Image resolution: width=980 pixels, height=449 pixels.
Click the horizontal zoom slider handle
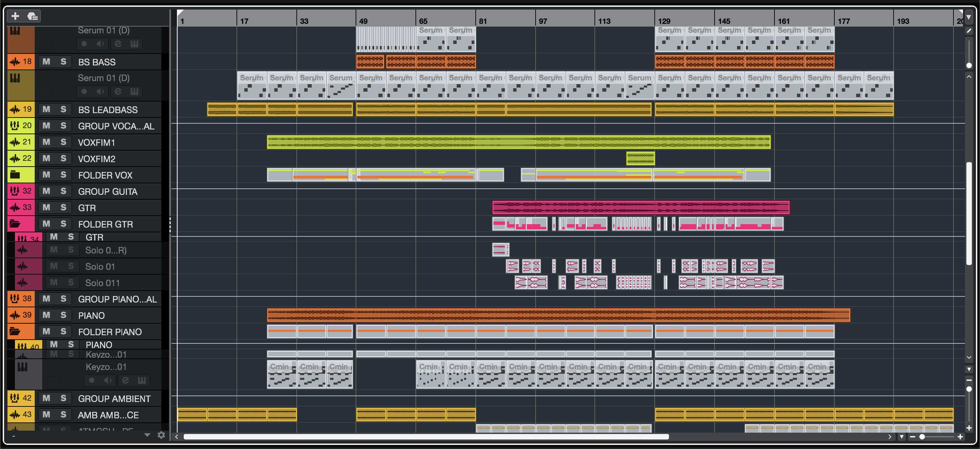point(922,437)
